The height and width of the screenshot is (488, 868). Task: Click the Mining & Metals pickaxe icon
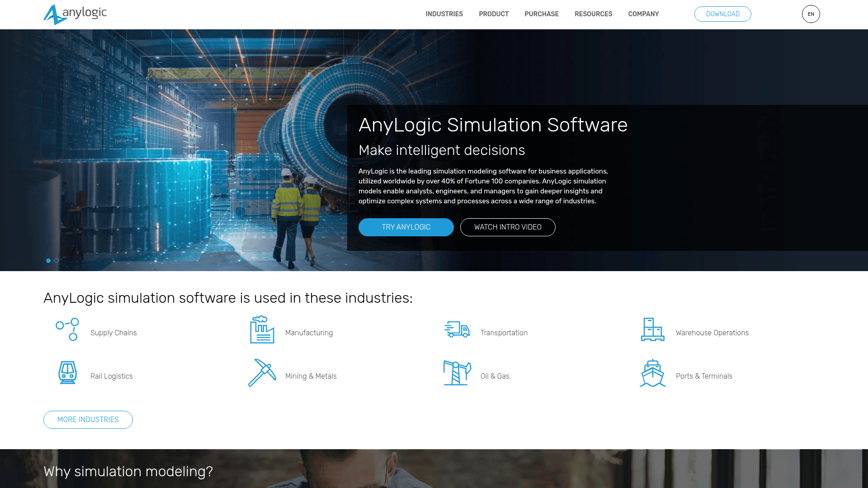point(261,373)
